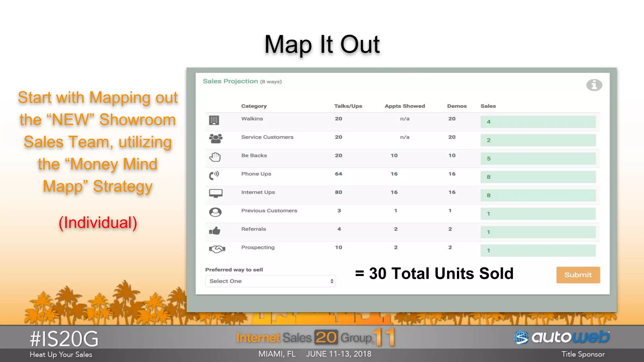The image size is (644, 362).
Task: Click the Be Backs category label
Action: 254,155
